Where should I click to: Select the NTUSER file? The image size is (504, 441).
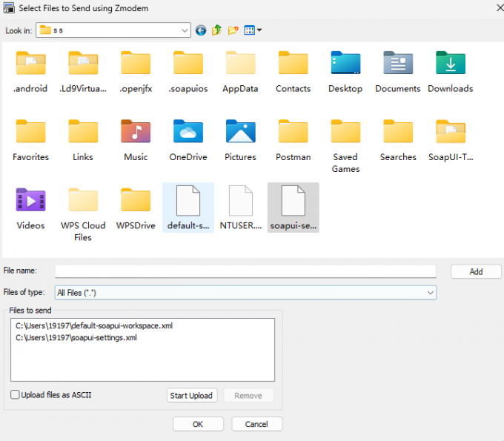(240, 208)
